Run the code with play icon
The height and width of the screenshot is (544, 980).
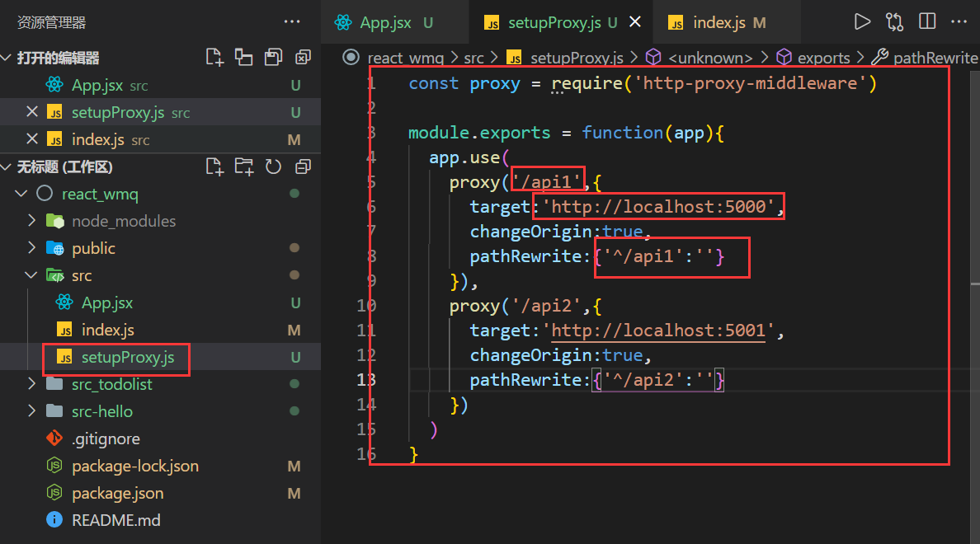[x=862, y=22]
